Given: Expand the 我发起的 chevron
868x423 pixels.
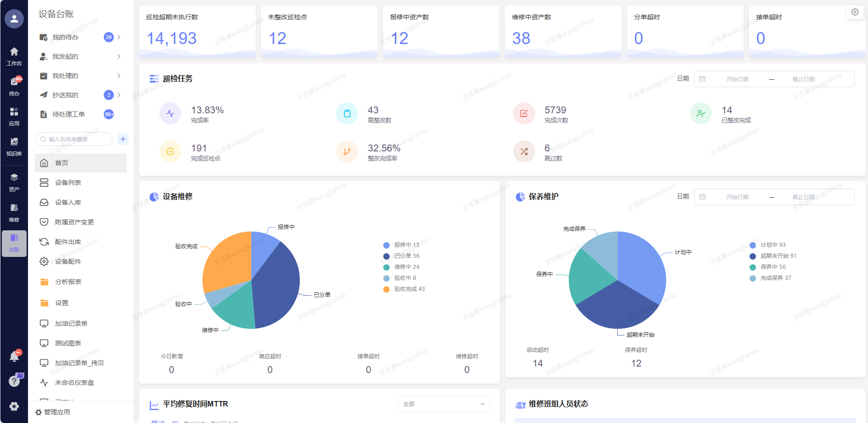Looking at the screenshot, I should (x=119, y=56).
